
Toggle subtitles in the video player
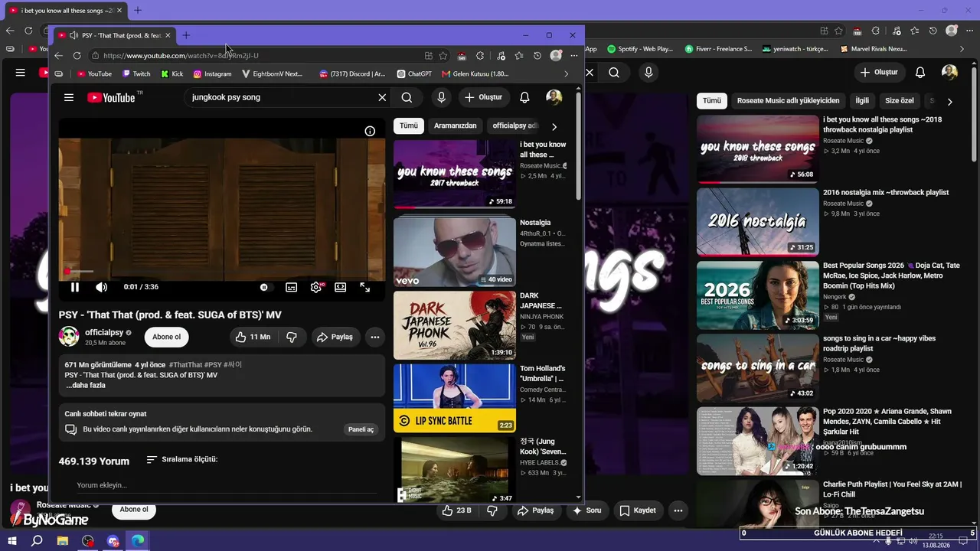pos(292,287)
